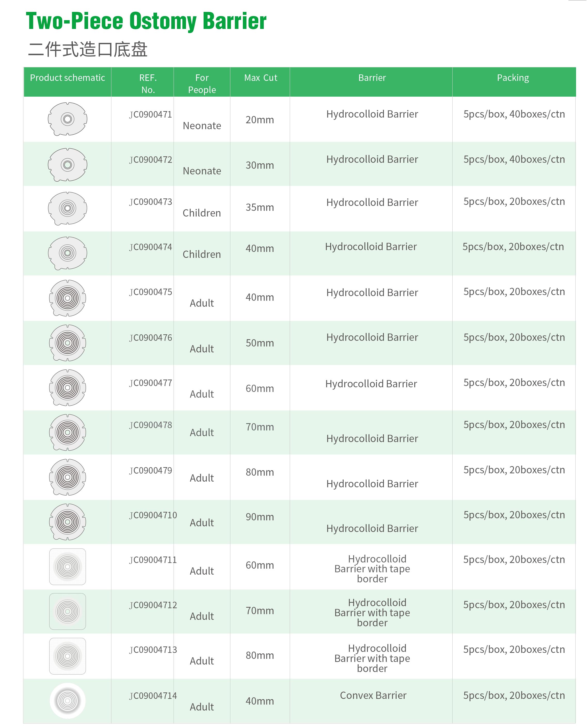Click the JC09004710 barrier schematic image
This screenshot has height=726, width=588.
pos(67,521)
